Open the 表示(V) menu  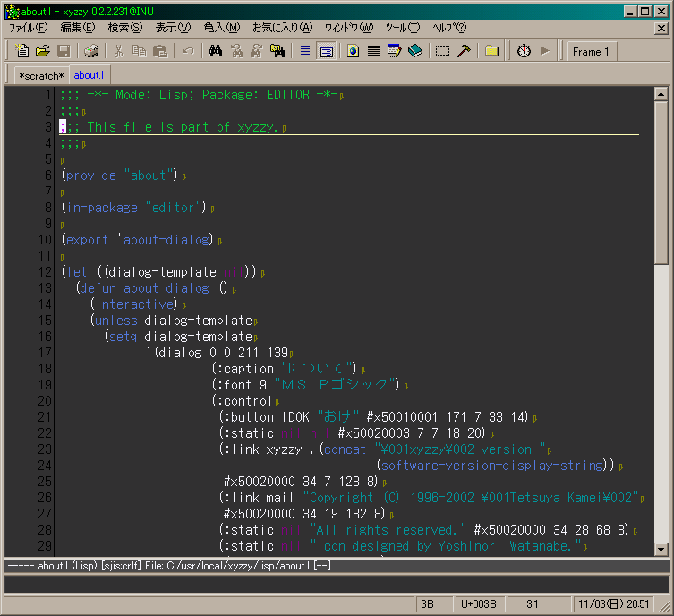pos(173,28)
